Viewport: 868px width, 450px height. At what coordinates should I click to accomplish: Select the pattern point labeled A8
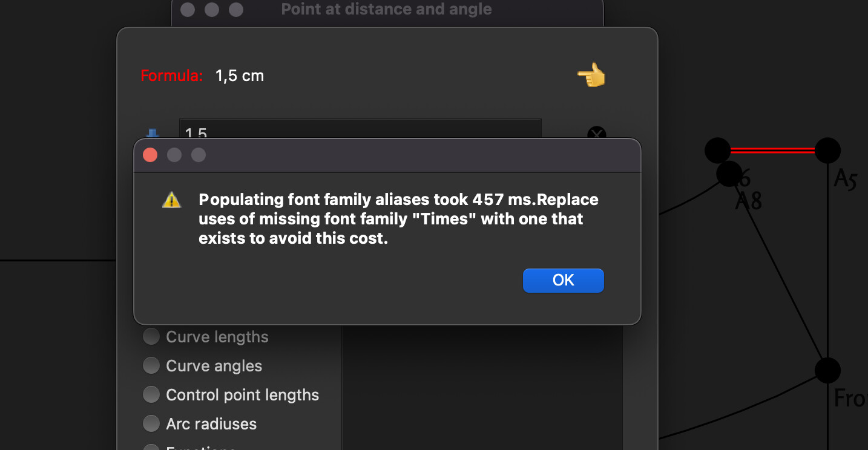(729, 174)
